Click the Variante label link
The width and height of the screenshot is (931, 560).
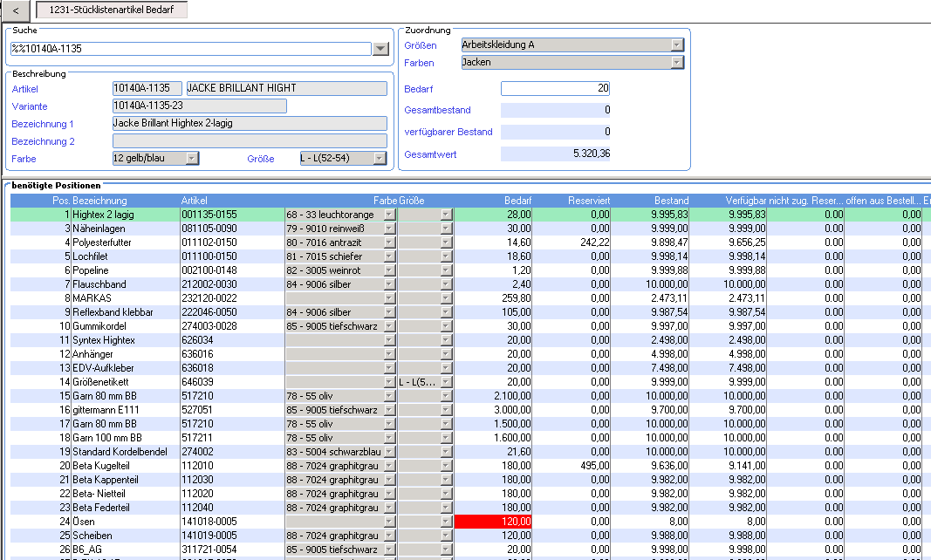coord(30,106)
